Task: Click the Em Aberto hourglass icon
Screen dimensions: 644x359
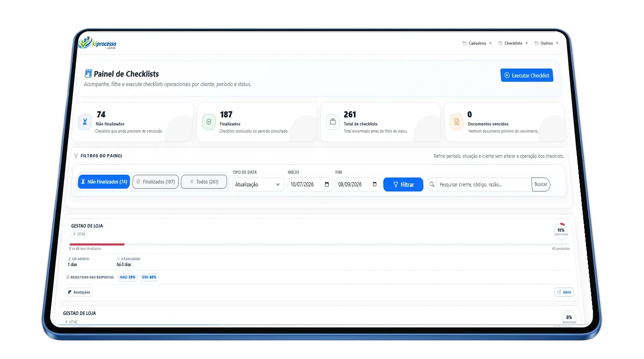Action: click(69, 259)
